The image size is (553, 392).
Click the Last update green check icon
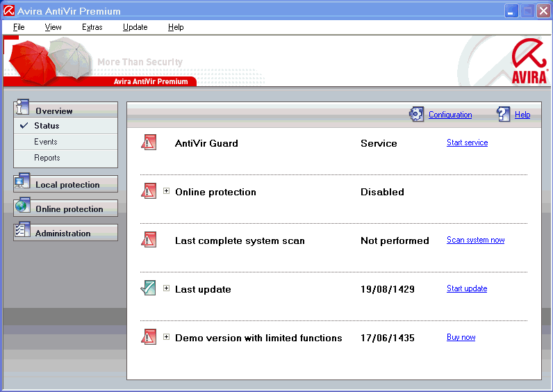(x=149, y=288)
